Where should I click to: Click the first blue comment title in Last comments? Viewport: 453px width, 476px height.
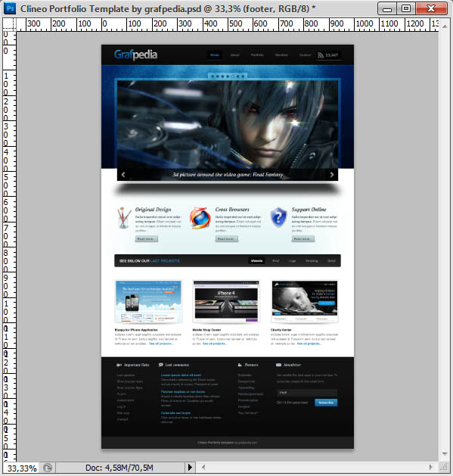[182, 375]
